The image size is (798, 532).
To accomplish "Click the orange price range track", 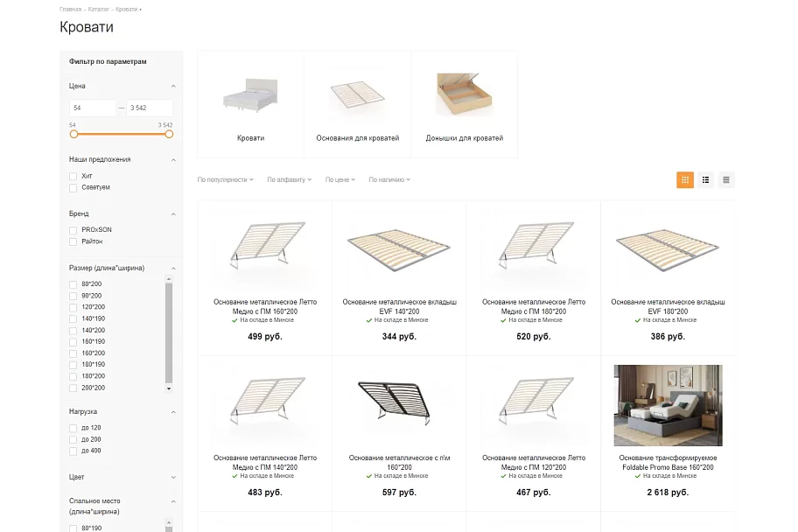I will click(122, 135).
